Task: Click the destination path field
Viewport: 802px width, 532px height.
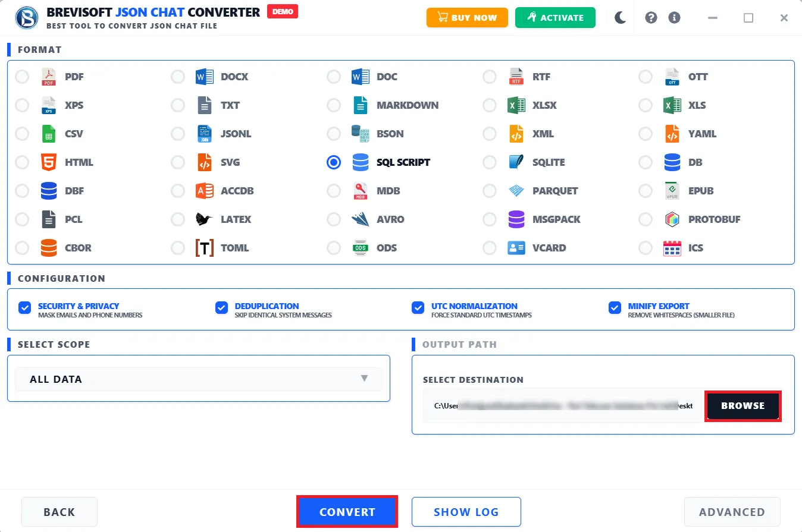Action: click(564, 406)
